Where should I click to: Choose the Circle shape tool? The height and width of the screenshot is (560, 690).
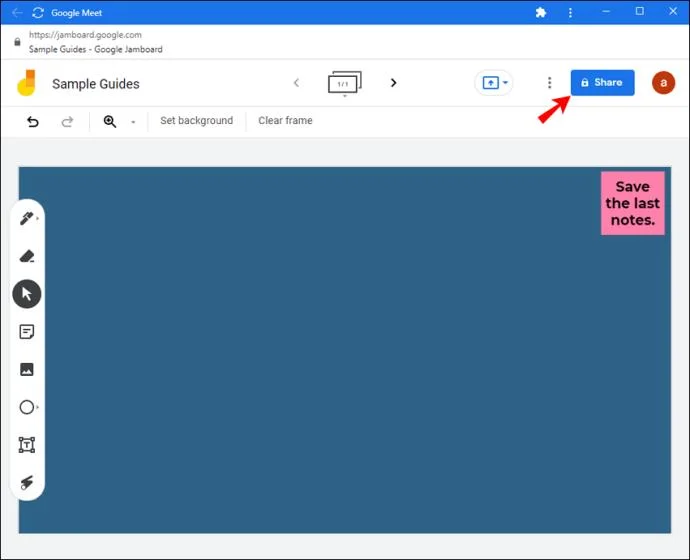tap(27, 407)
